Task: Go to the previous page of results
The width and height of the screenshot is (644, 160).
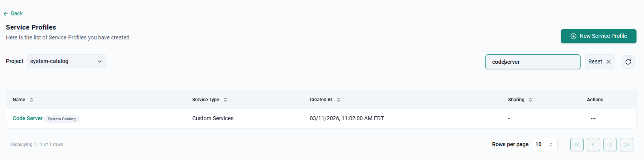Action: coord(593,145)
